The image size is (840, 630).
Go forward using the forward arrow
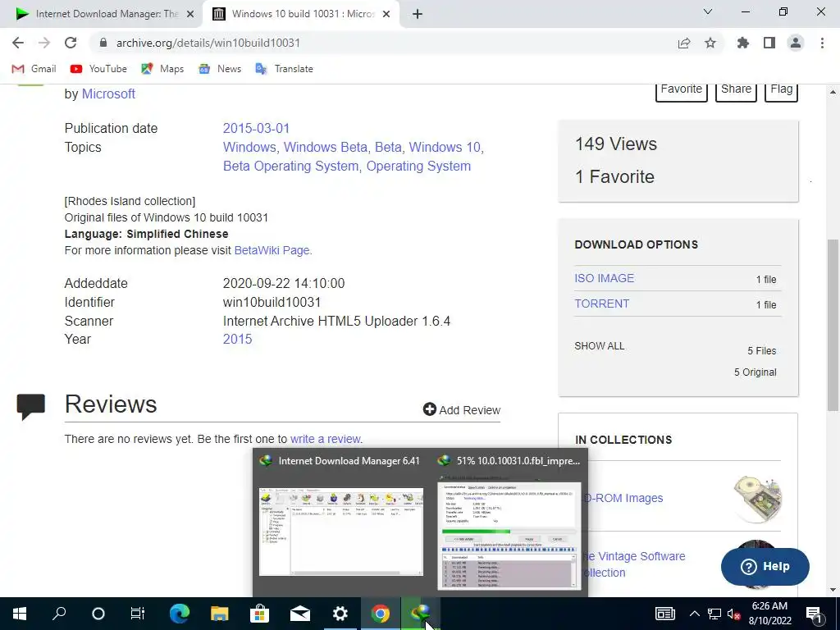(x=44, y=43)
